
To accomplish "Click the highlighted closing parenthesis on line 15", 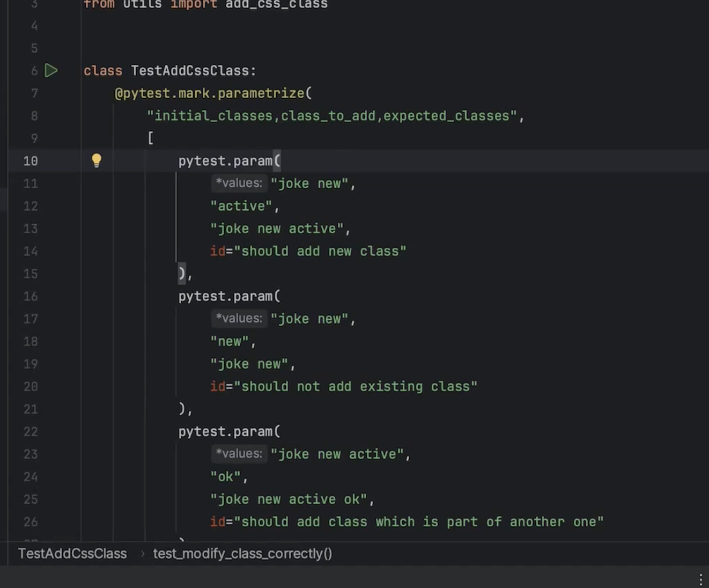I will click(182, 274).
